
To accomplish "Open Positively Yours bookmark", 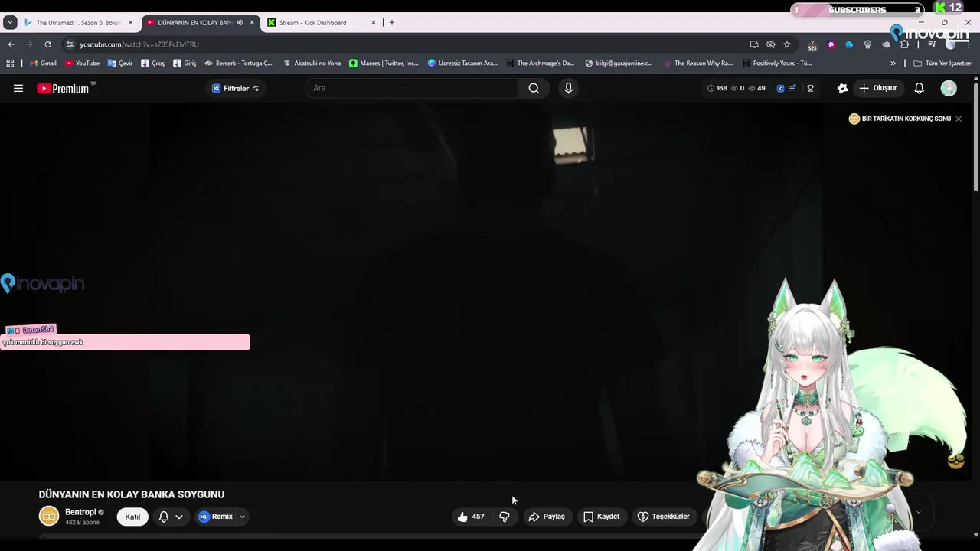I will (776, 64).
